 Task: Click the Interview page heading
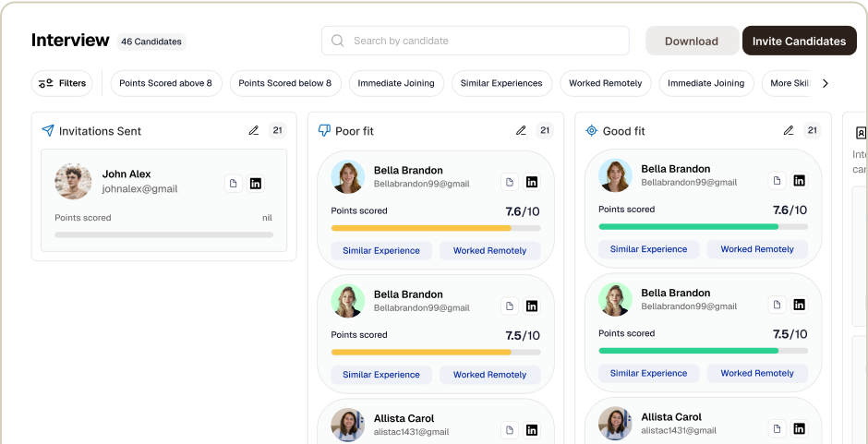pos(70,40)
